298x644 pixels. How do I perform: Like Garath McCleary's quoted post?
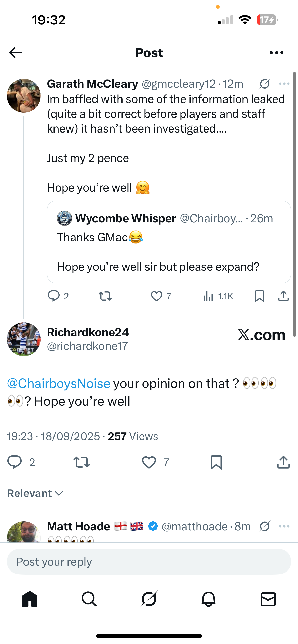coord(157,296)
